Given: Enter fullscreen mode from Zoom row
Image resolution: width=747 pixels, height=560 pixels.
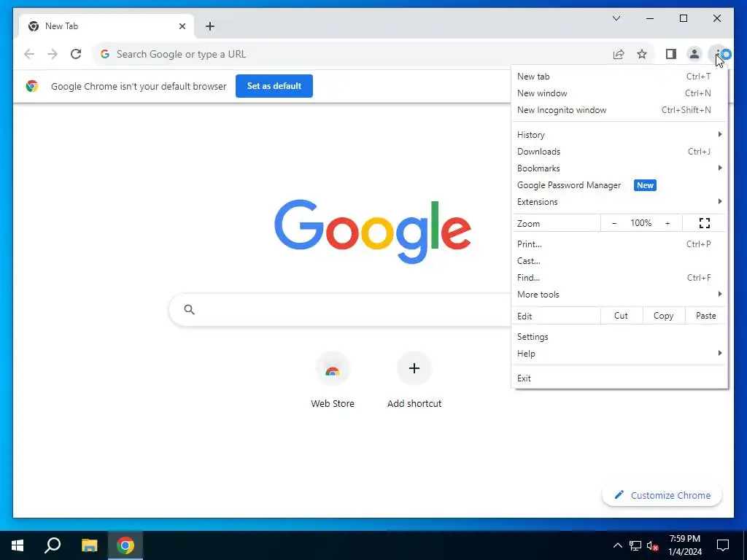Looking at the screenshot, I should coord(705,223).
